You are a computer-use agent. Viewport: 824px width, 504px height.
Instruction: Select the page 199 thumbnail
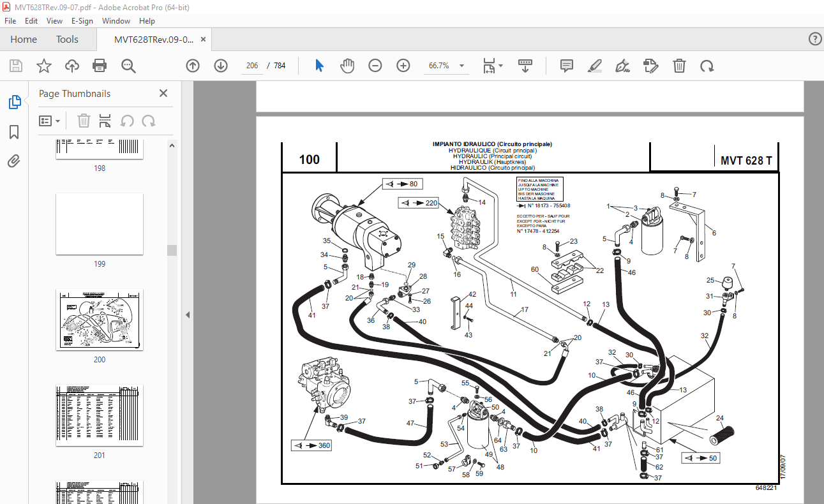pos(100,224)
